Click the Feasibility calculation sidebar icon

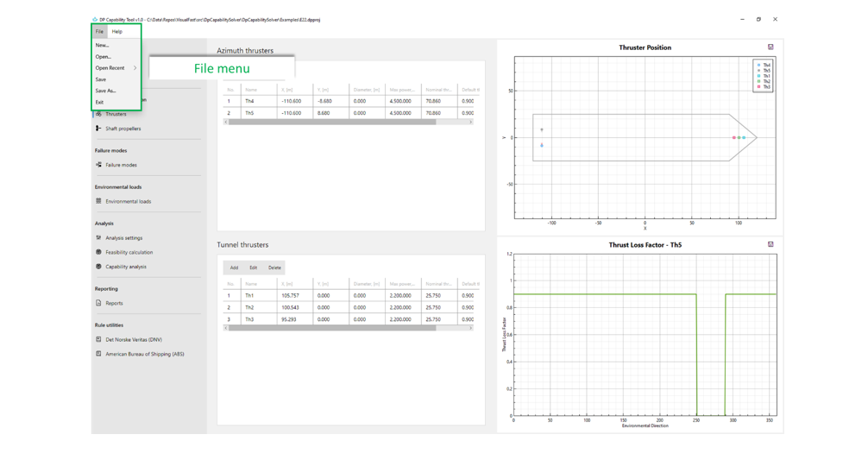pos(98,252)
